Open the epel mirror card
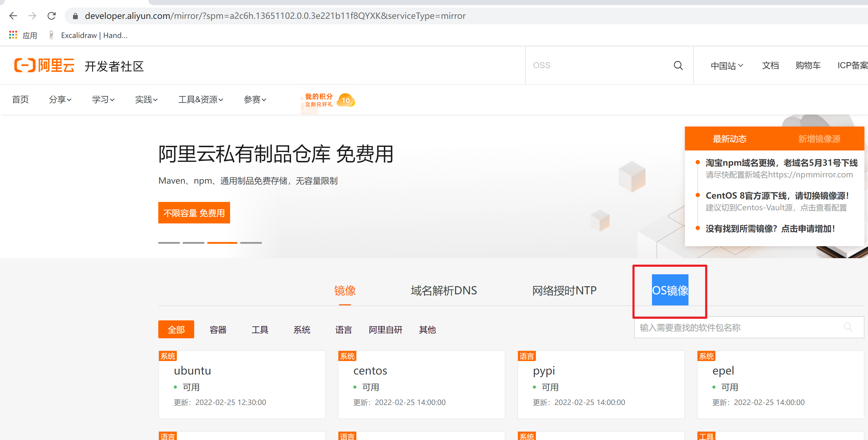This screenshot has width=868, height=440. (780, 384)
